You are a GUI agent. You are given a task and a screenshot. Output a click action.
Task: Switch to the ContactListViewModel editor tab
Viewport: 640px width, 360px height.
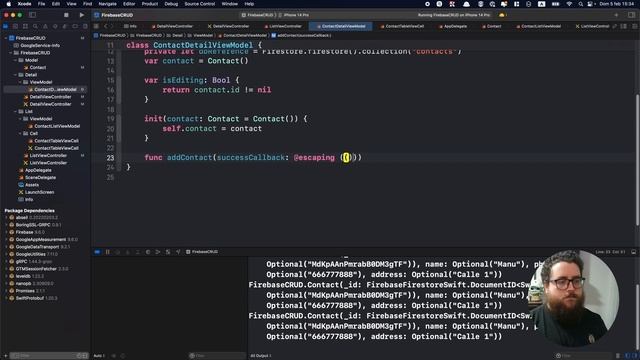coord(538,26)
